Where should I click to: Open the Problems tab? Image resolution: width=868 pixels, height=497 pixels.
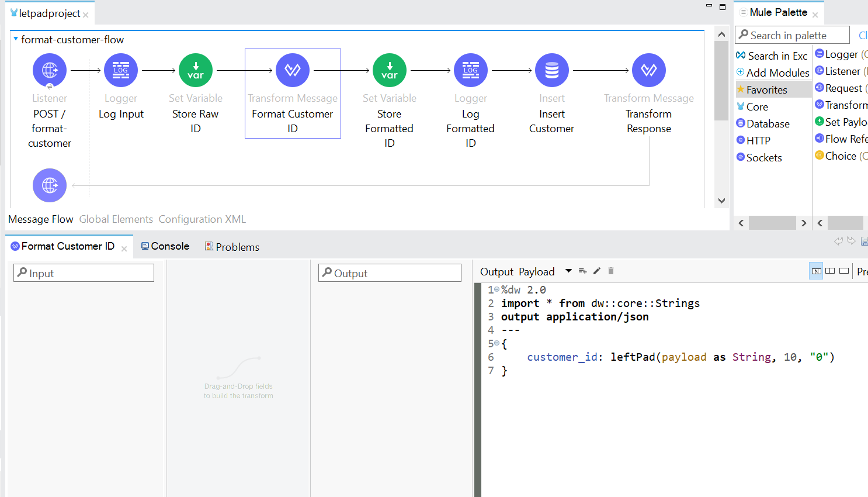232,247
